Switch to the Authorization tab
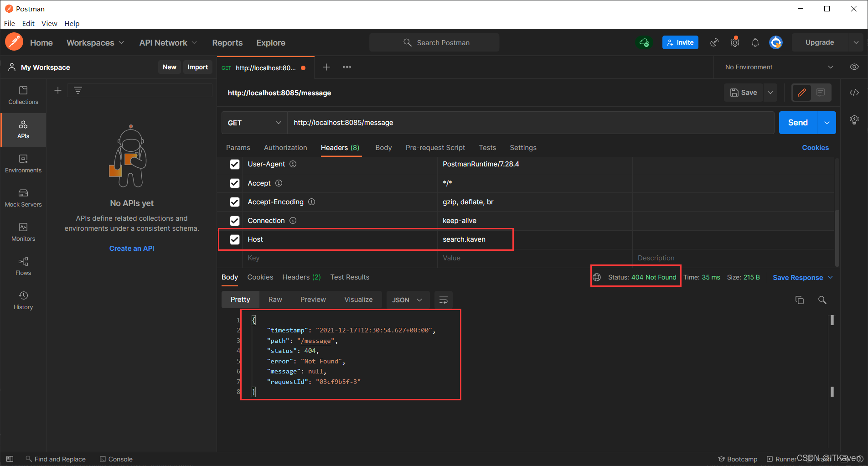Image resolution: width=868 pixels, height=466 pixels. (x=285, y=148)
